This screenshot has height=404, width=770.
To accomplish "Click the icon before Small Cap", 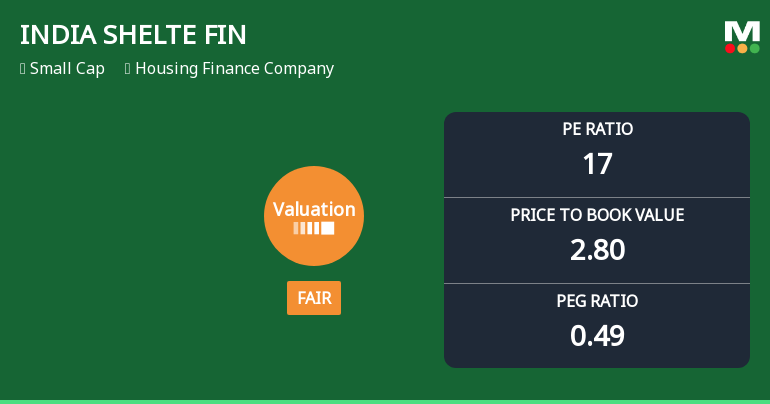I will click(22, 69).
